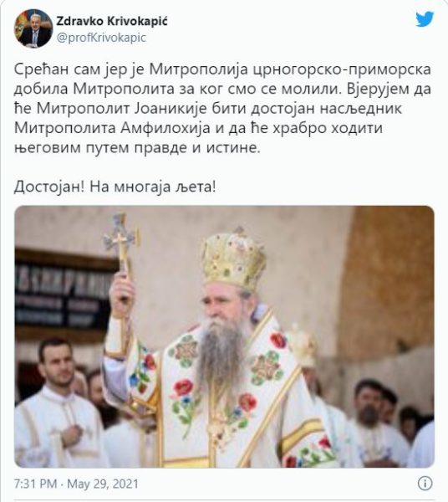Click 'Митрополита Амфилохија' in the tweet text
Image resolution: width=448 pixels, height=502 pixels.
pos(112,128)
